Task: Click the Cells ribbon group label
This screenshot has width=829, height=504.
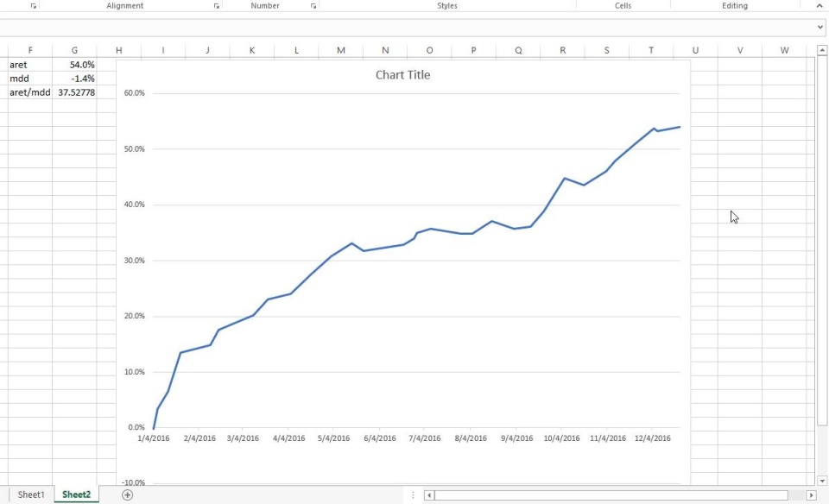Action: point(623,6)
